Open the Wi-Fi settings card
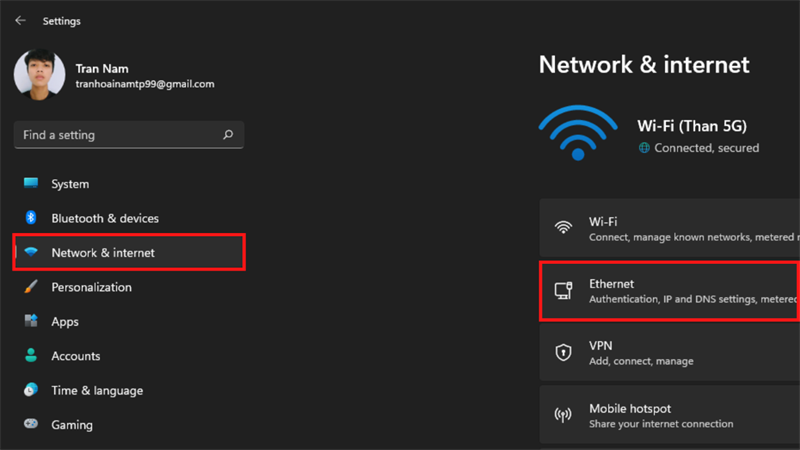This screenshot has width=800, height=450. point(669,229)
